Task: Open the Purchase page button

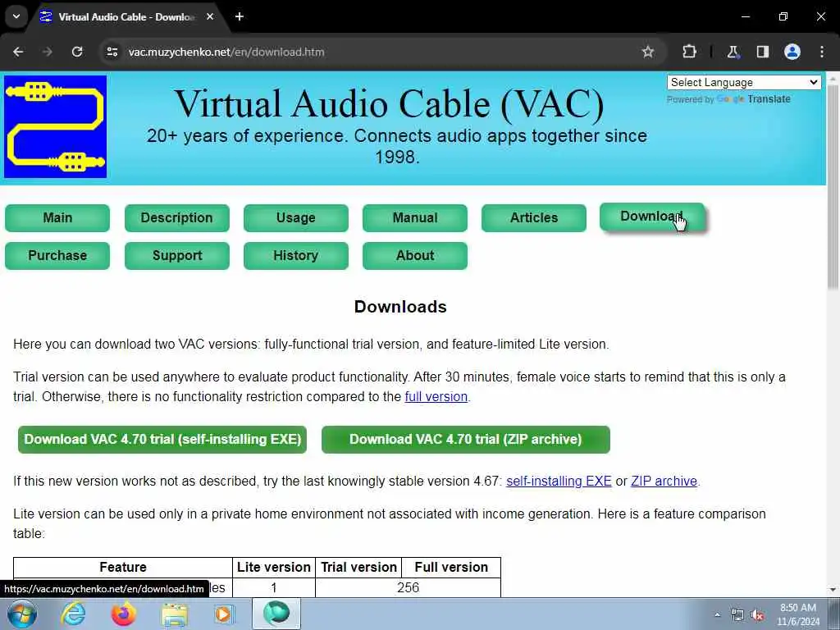Action: [x=57, y=256]
